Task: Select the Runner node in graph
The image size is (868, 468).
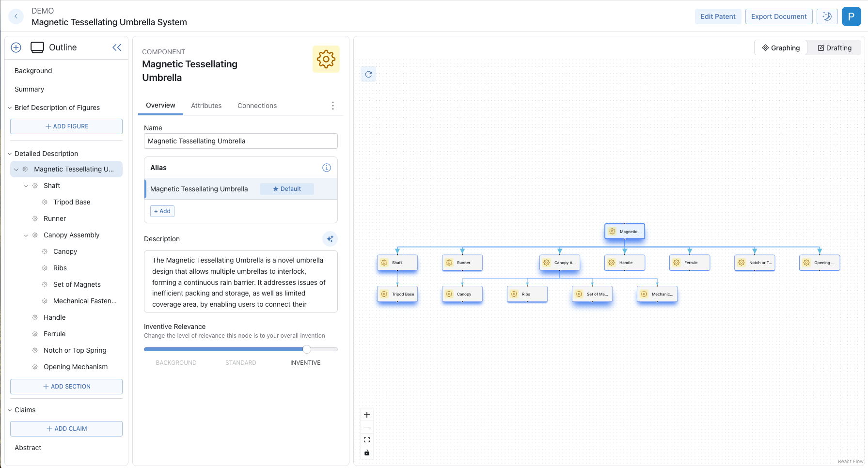Action: coord(462,263)
